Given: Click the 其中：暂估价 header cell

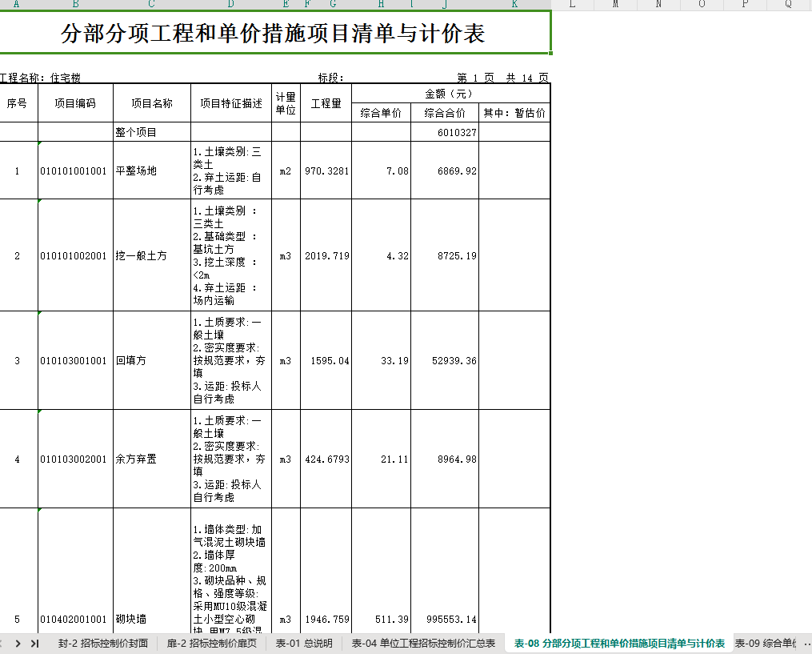Looking at the screenshot, I should pyautogui.click(x=514, y=113).
